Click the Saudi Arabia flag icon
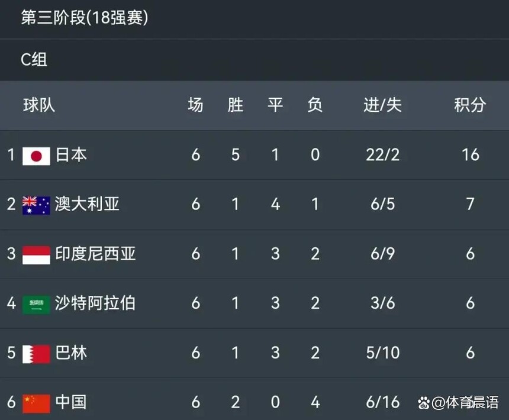Screen dimensions: 509x420 [36, 305]
